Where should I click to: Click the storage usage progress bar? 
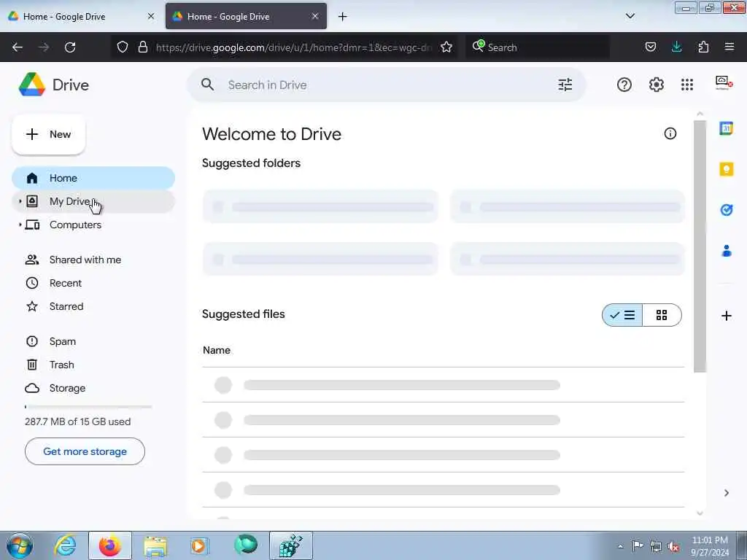pos(88,407)
